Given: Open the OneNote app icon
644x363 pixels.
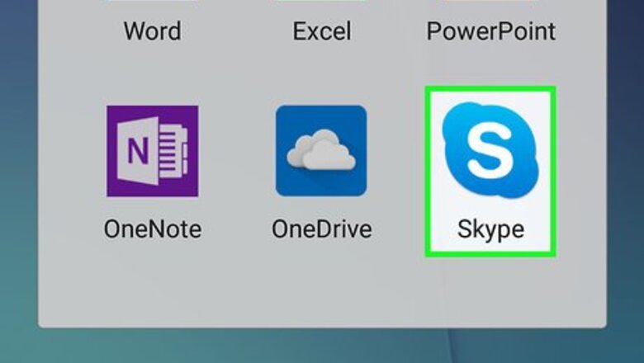Looking at the screenshot, I should point(153,151).
